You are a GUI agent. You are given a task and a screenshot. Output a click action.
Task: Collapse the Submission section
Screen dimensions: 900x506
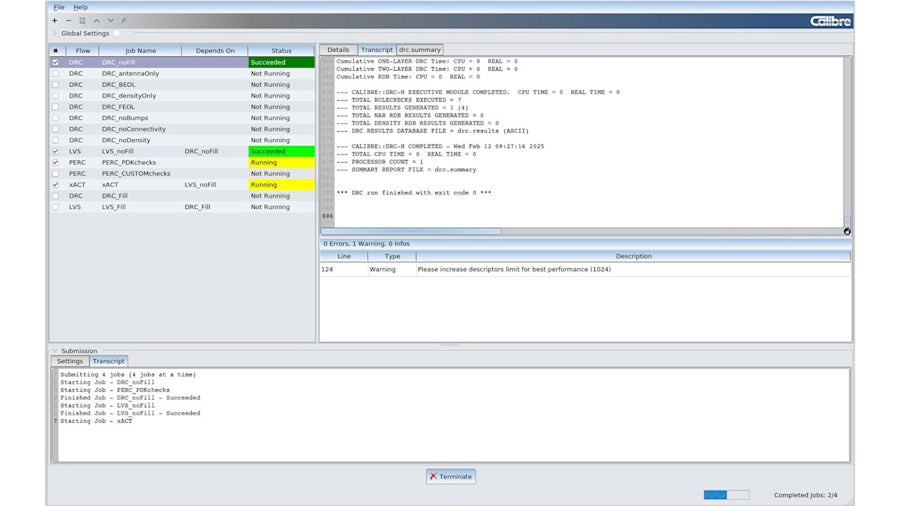pyautogui.click(x=56, y=351)
